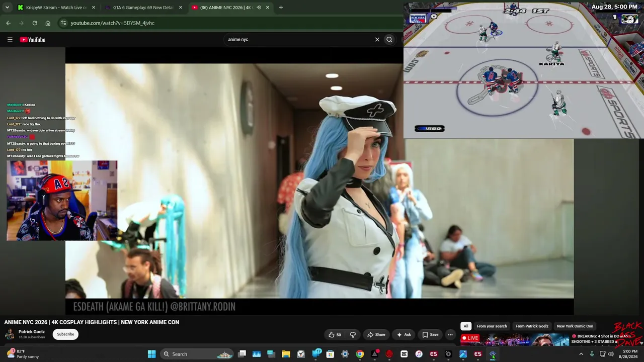Viewport: 644px width, 362px height.
Task: Clear the YouTube search box text
Action: pyautogui.click(x=377, y=39)
